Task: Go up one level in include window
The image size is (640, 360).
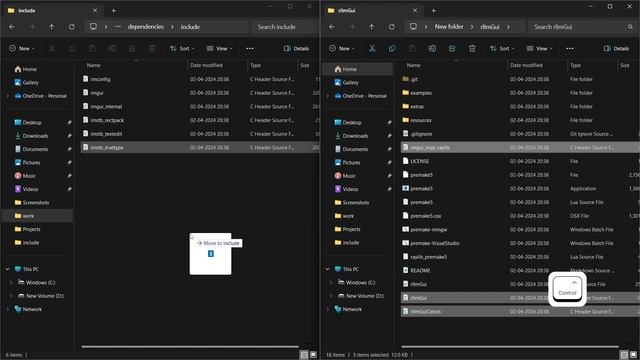Action: pos(52,27)
